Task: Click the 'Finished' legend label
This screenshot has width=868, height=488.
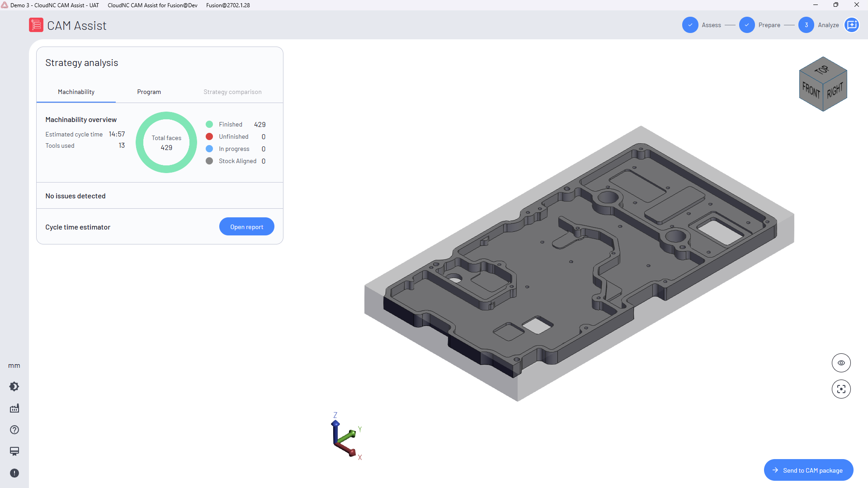Action: (231, 124)
